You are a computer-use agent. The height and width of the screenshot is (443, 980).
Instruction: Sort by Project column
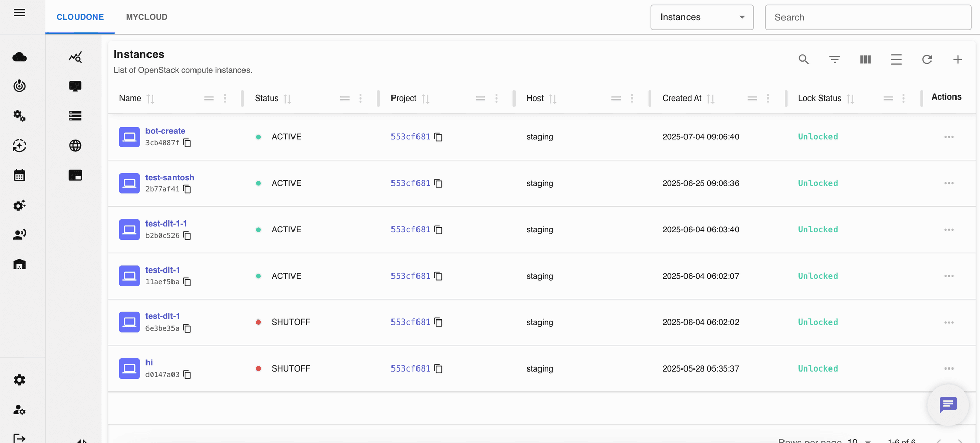tap(426, 99)
